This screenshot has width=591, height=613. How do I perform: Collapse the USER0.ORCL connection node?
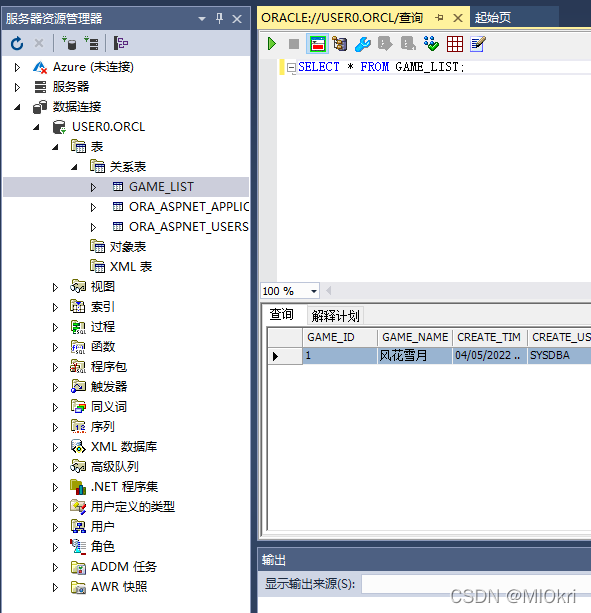click(36, 127)
